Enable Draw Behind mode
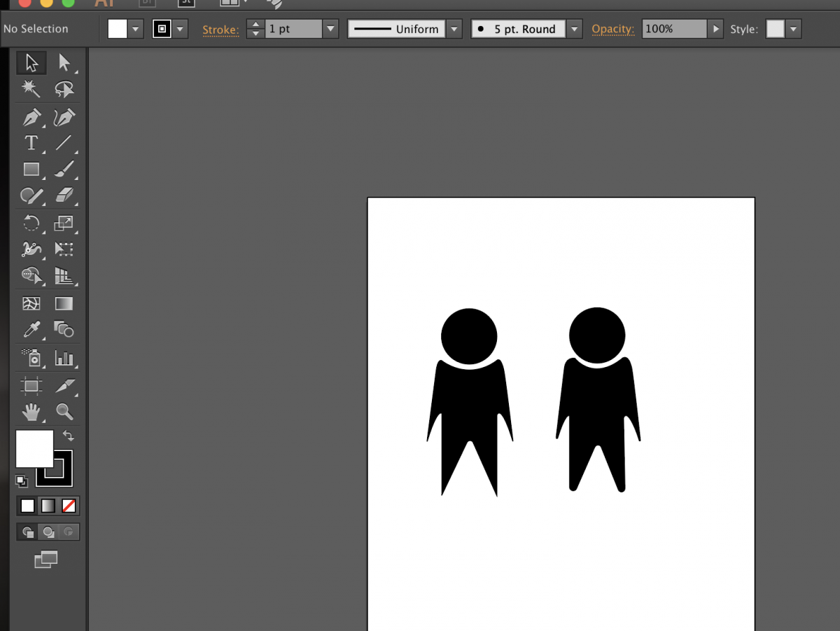Image resolution: width=840 pixels, height=631 pixels. click(48, 532)
